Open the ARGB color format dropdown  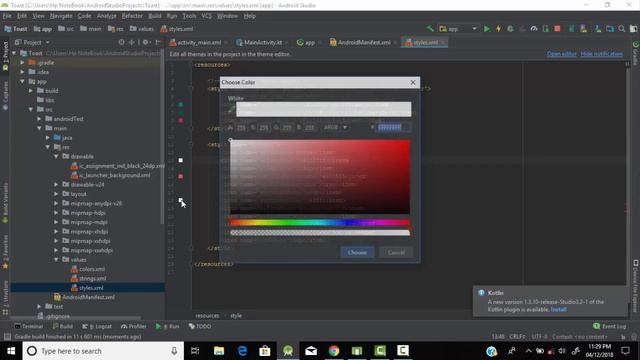click(x=335, y=127)
